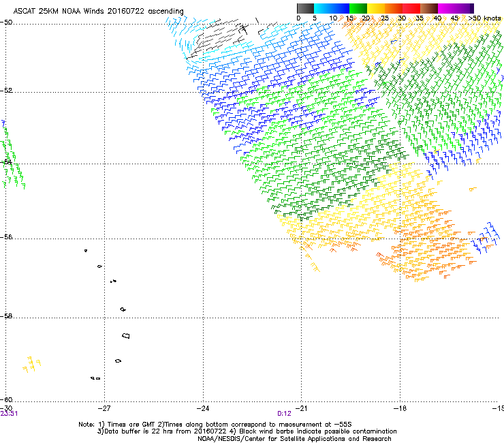The height and width of the screenshot is (443, 504).
Task: Click the '-24' longitude axis label
Action: [203, 408]
